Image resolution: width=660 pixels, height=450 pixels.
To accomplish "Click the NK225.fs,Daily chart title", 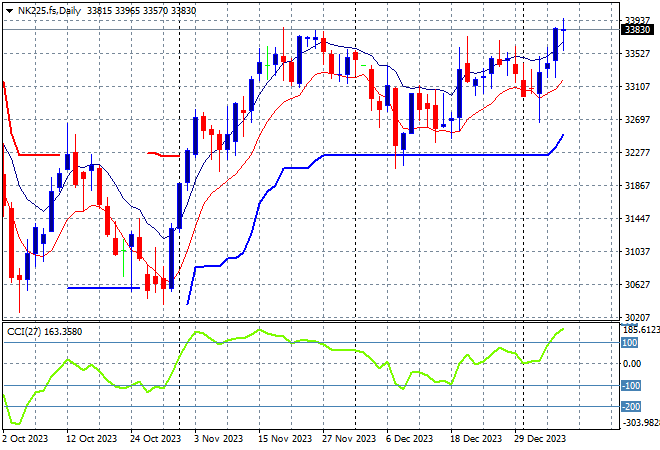I will pyautogui.click(x=50, y=10).
